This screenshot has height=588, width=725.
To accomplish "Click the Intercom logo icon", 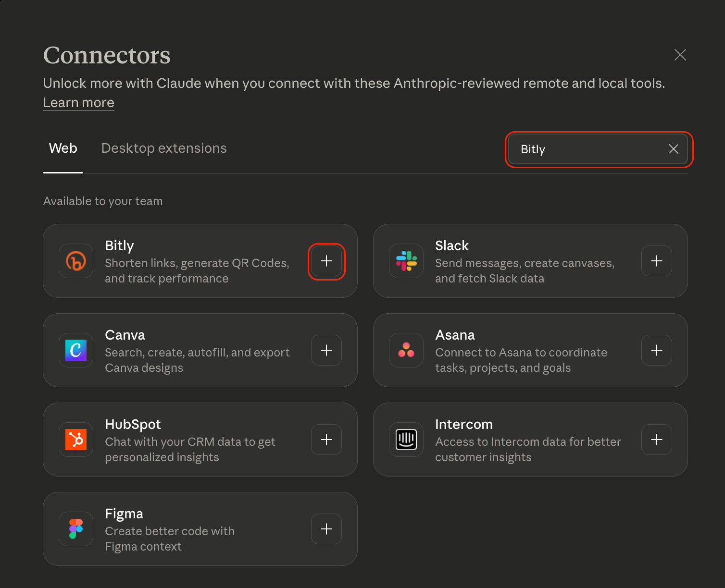I will coord(406,440).
